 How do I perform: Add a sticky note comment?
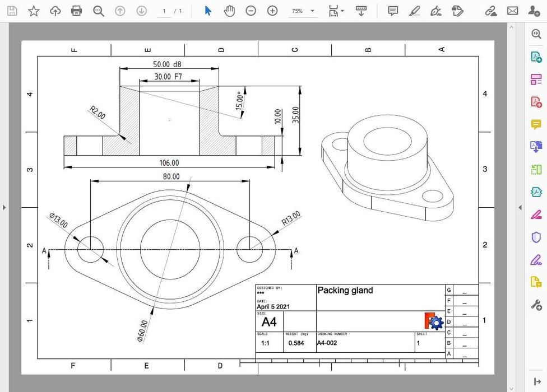pos(393,11)
